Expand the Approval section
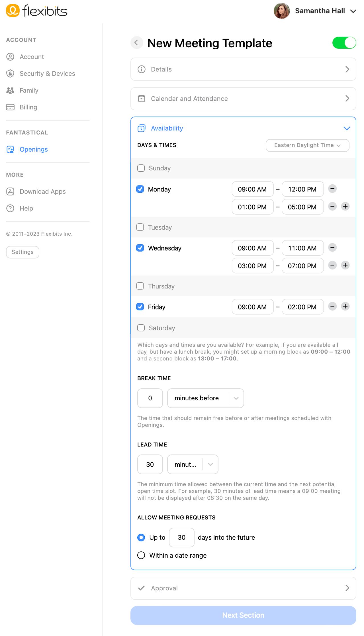This screenshot has width=364, height=636. click(243, 588)
